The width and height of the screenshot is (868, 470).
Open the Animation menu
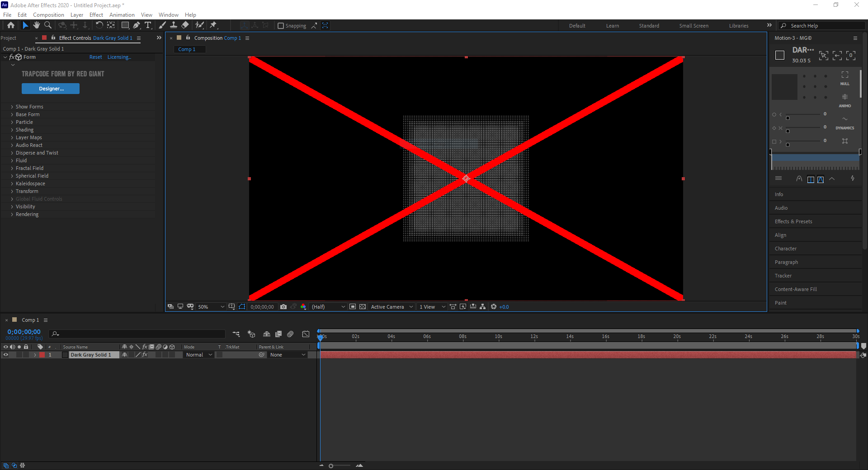pos(122,15)
